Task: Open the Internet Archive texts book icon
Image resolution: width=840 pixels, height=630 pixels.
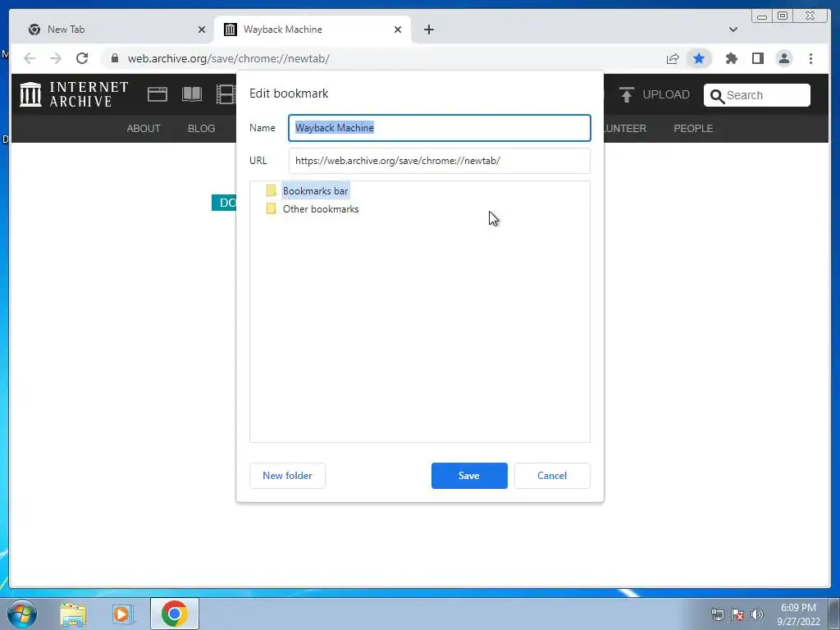Action: [192, 94]
